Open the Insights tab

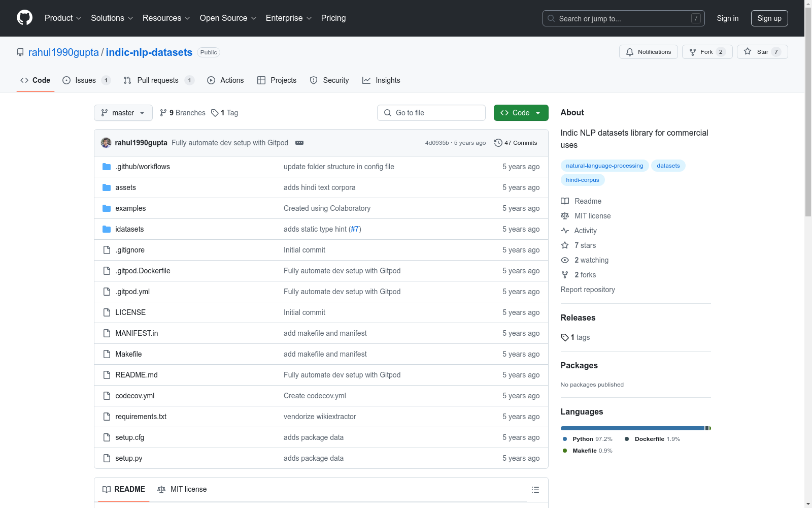pyautogui.click(x=381, y=80)
